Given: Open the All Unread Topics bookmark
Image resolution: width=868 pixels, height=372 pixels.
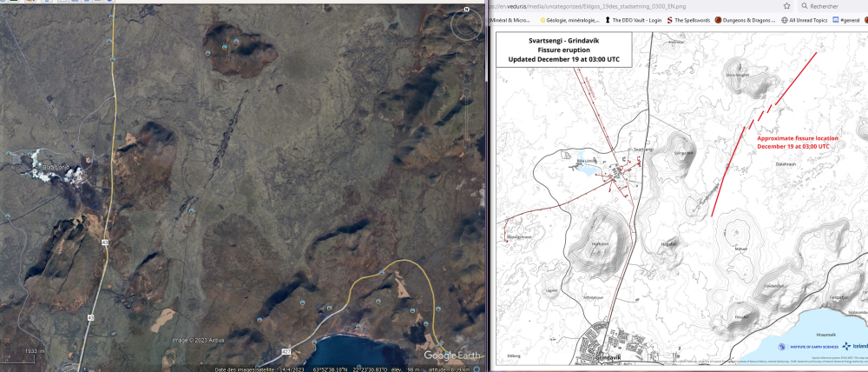Looking at the screenshot, I should [805, 20].
